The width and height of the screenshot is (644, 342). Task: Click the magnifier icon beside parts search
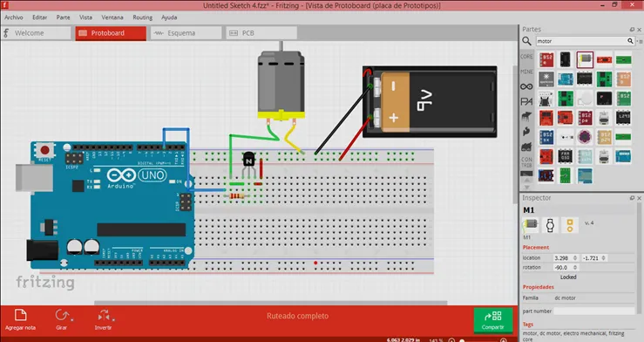526,41
